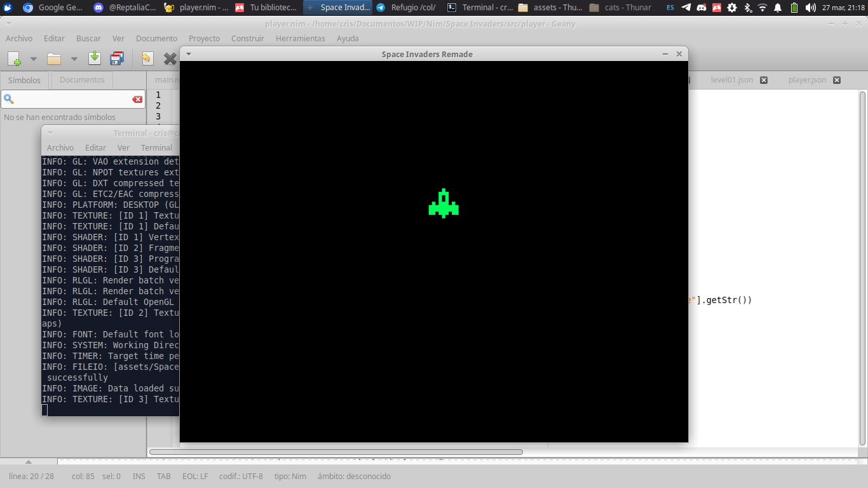This screenshot has height=488, width=868.
Task: Click the new file icon in Geany toolbar
Action: click(x=14, y=59)
